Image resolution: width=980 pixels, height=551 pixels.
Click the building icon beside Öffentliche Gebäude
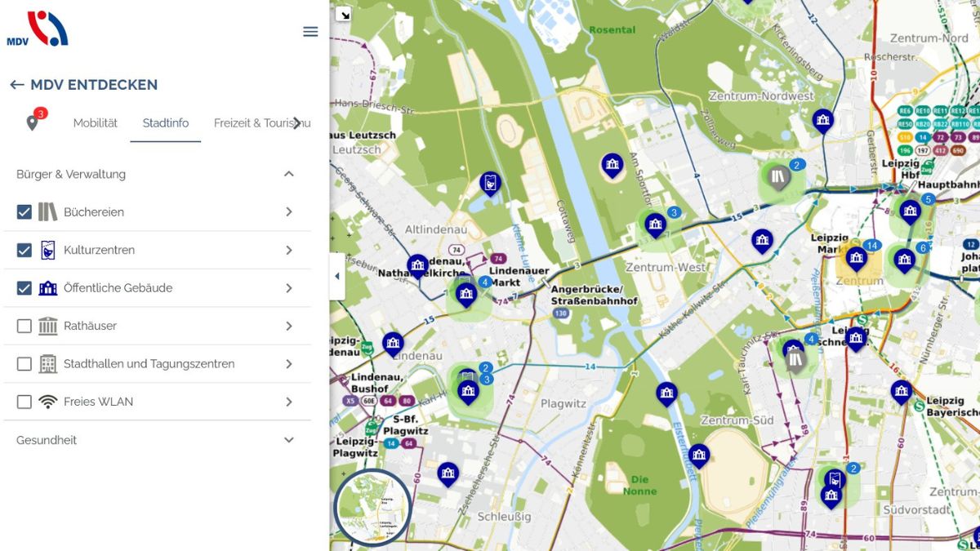tap(47, 288)
